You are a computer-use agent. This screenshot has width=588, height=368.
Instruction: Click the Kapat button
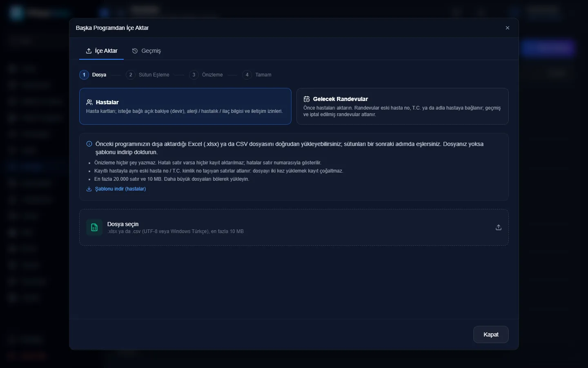[491, 334]
